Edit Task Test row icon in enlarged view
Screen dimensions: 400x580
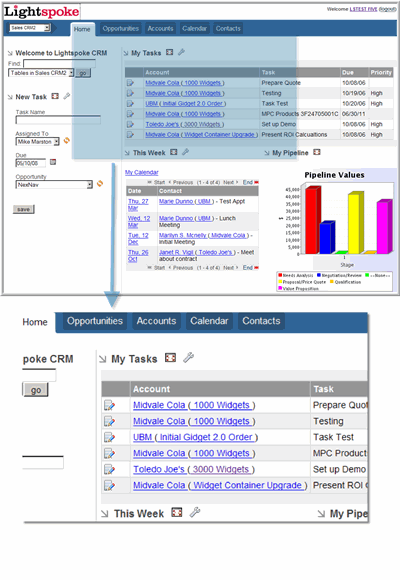click(x=109, y=437)
